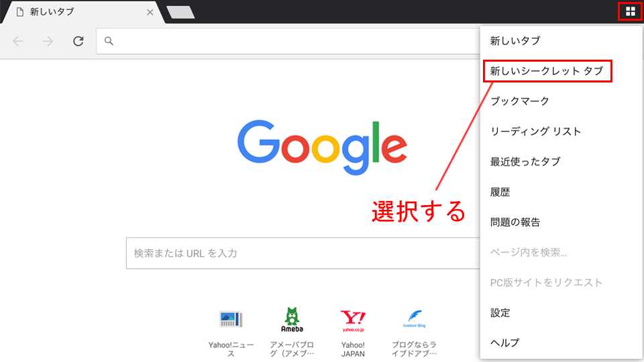The height and width of the screenshot is (362, 644).
Task: Click the Google logo
Action: coord(322,147)
